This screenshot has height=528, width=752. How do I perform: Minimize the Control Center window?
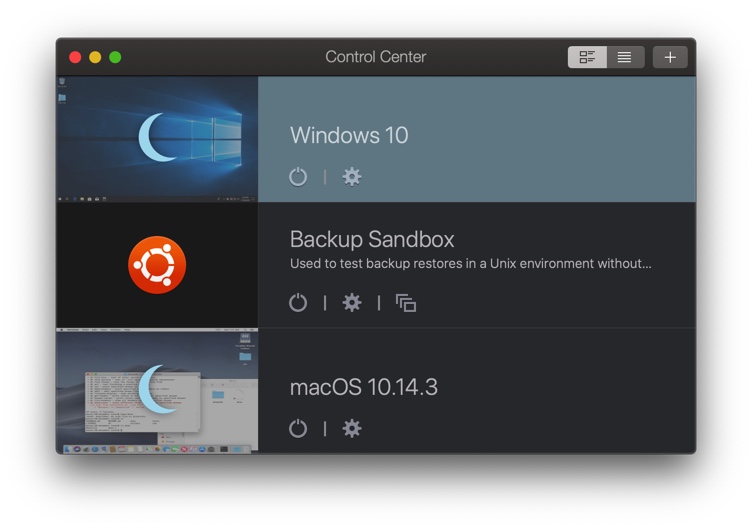pyautogui.click(x=95, y=57)
